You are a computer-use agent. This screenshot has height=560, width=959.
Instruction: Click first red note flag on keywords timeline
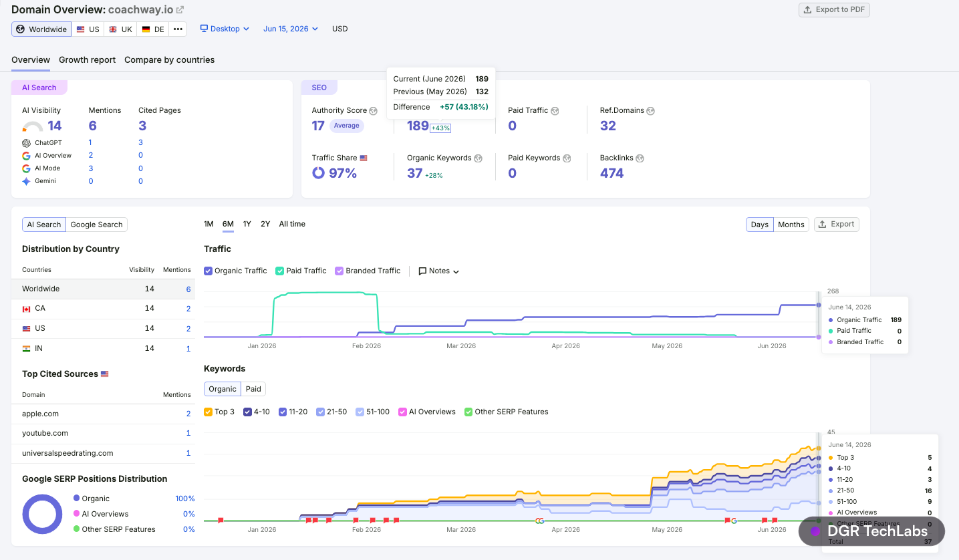(221, 520)
